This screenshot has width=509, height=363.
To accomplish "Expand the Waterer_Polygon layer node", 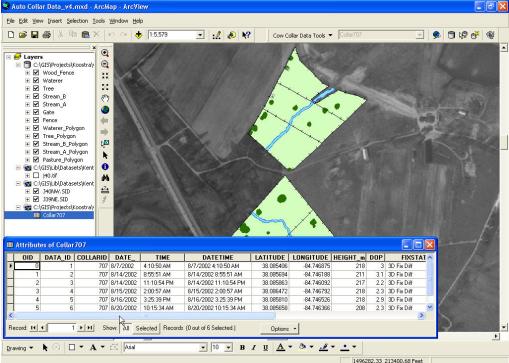I will click(28, 128).
